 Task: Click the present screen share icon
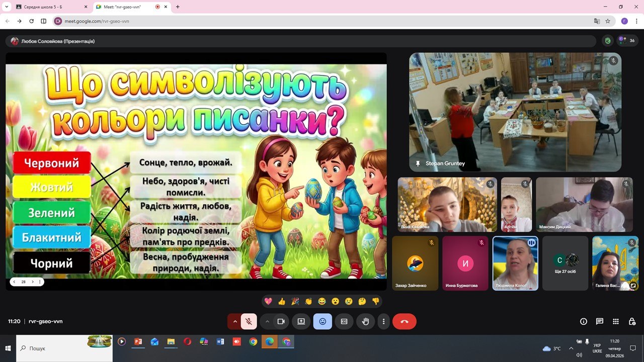pos(301,321)
